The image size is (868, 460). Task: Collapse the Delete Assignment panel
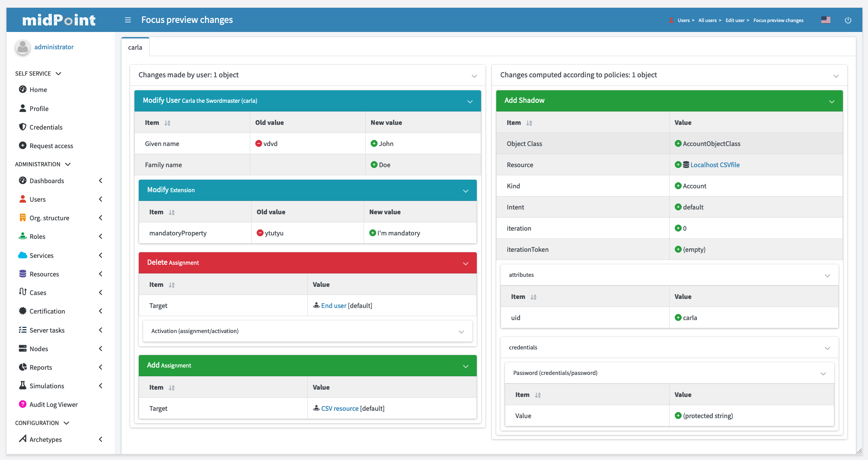(466, 263)
